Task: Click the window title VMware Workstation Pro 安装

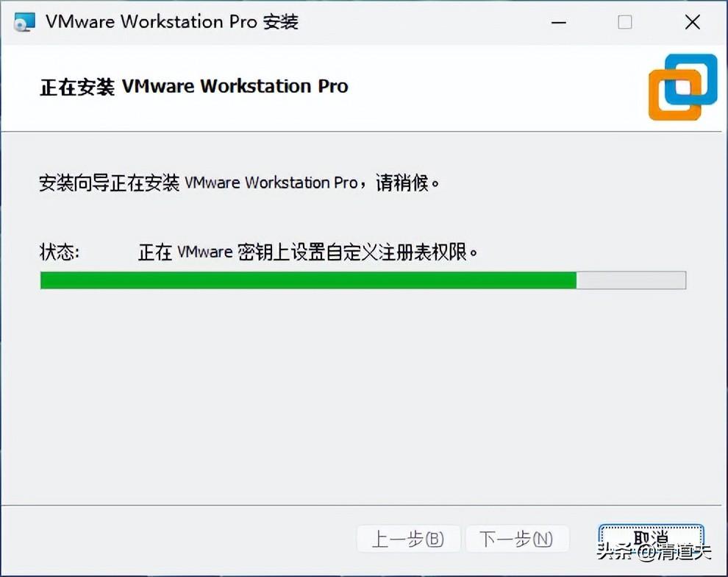Action: point(172,22)
